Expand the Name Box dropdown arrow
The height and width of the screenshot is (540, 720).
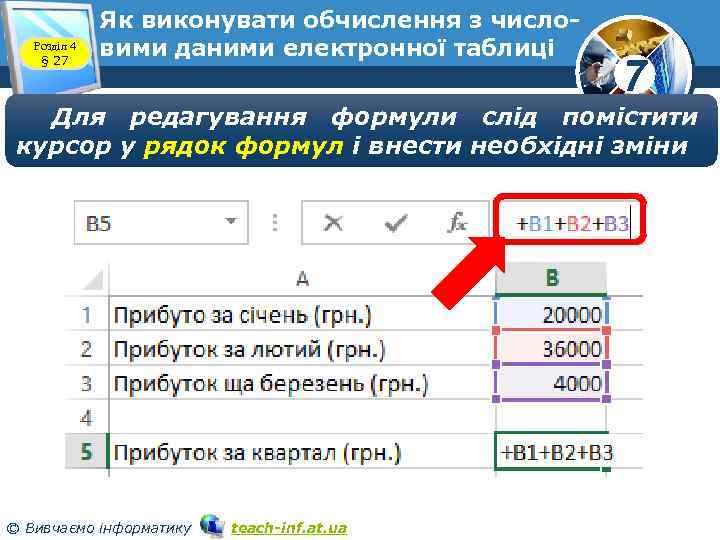point(231,221)
